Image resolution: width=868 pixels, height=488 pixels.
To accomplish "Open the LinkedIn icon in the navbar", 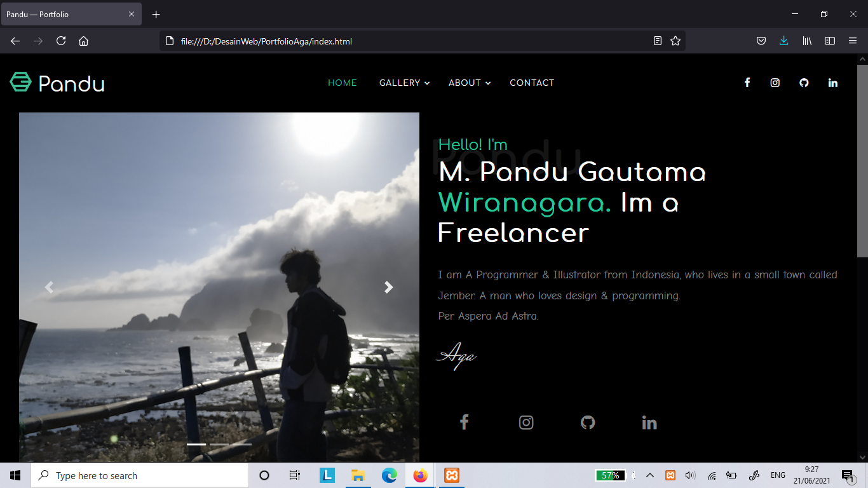I will [832, 83].
